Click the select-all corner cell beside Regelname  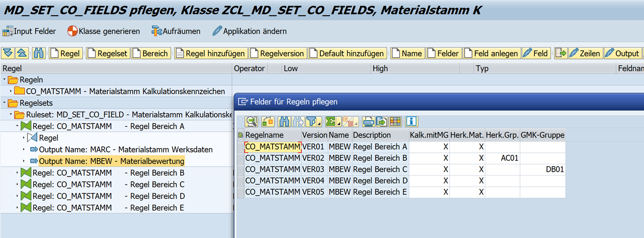(x=241, y=135)
